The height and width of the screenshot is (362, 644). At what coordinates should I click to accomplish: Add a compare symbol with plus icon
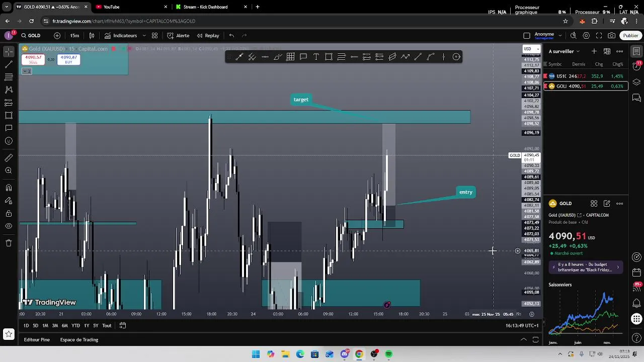coord(57,36)
